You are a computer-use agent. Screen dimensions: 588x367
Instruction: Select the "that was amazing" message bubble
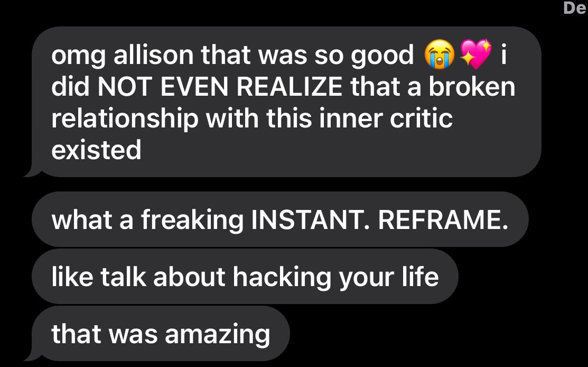(x=161, y=334)
